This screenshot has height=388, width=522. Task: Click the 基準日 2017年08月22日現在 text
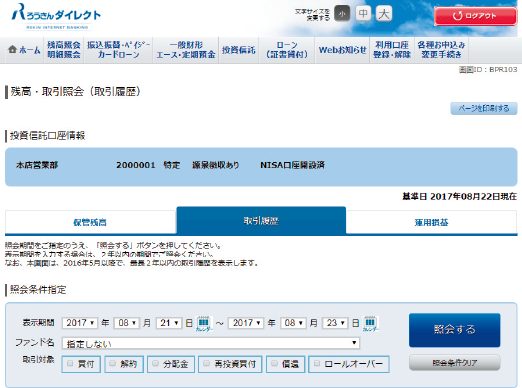coord(460,197)
